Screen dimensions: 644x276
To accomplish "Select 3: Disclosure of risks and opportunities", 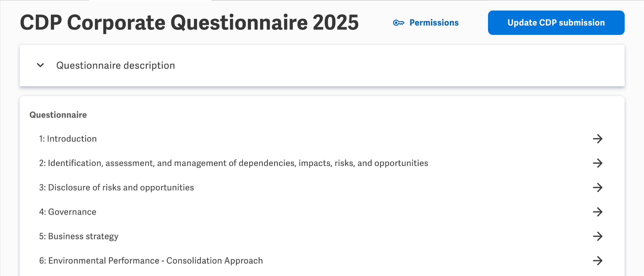I will pyautogui.click(x=116, y=187).
